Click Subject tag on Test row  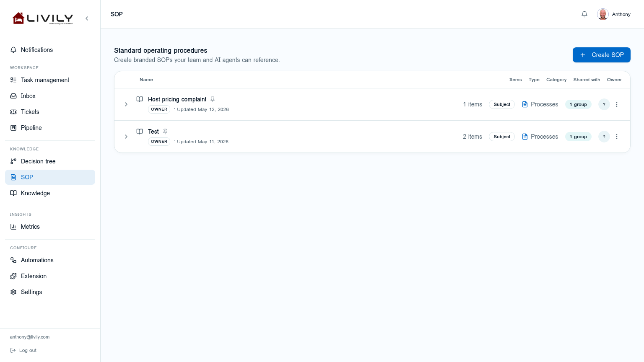pyautogui.click(x=502, y=137)
